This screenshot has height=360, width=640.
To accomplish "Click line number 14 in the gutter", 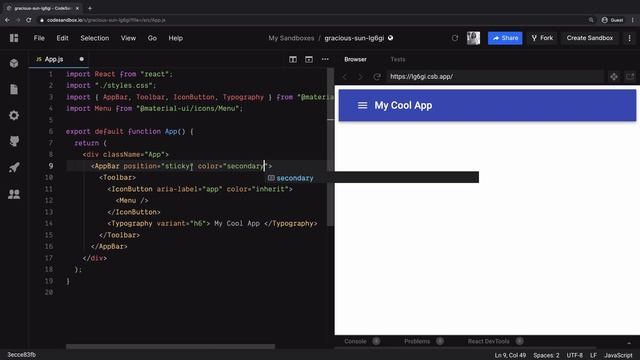I will click(x=49, y=224).
